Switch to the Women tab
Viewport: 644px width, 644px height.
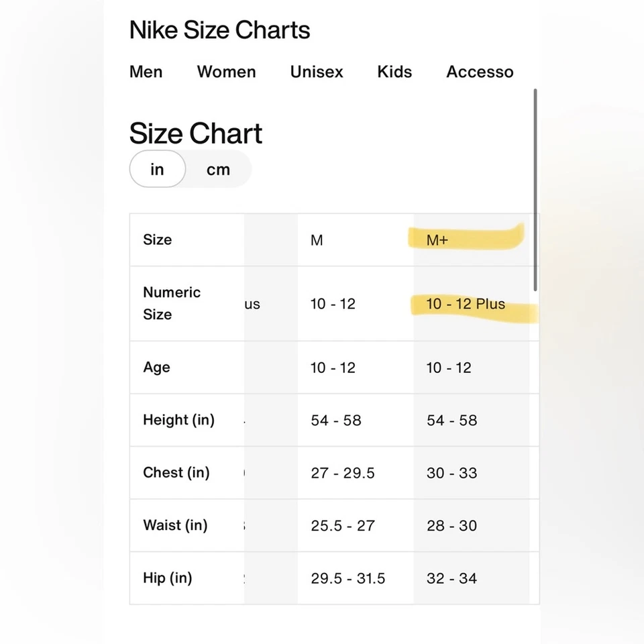point(226,72)
